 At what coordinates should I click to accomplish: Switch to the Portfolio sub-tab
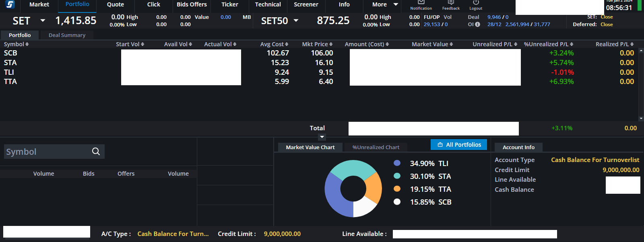[x=20, y=35]
